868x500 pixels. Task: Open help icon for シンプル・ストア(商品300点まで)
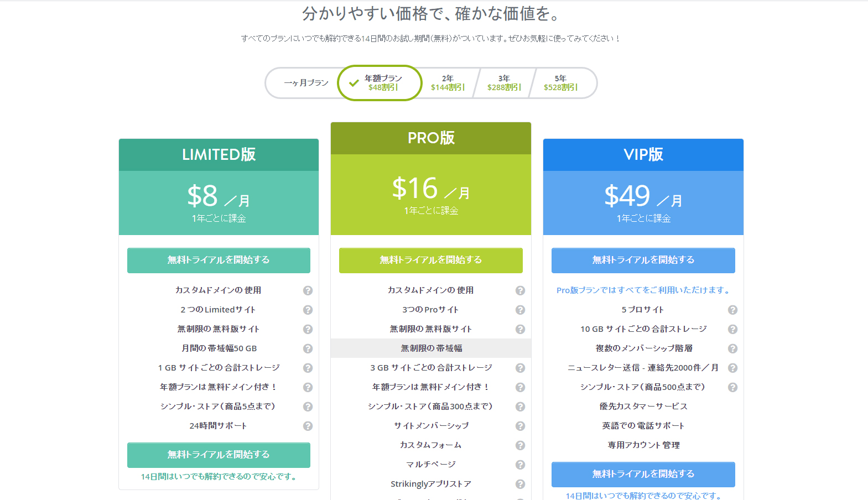click(520, 407)
